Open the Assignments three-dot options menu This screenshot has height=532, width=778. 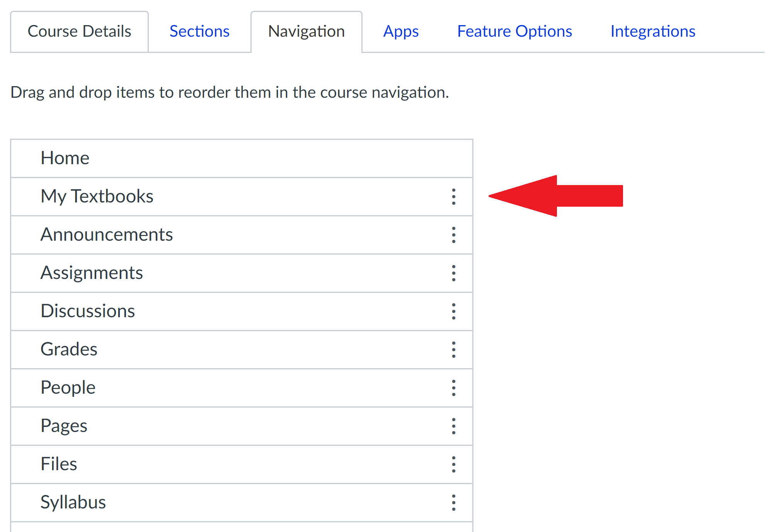pyautogui.click(x=454, y=273)
